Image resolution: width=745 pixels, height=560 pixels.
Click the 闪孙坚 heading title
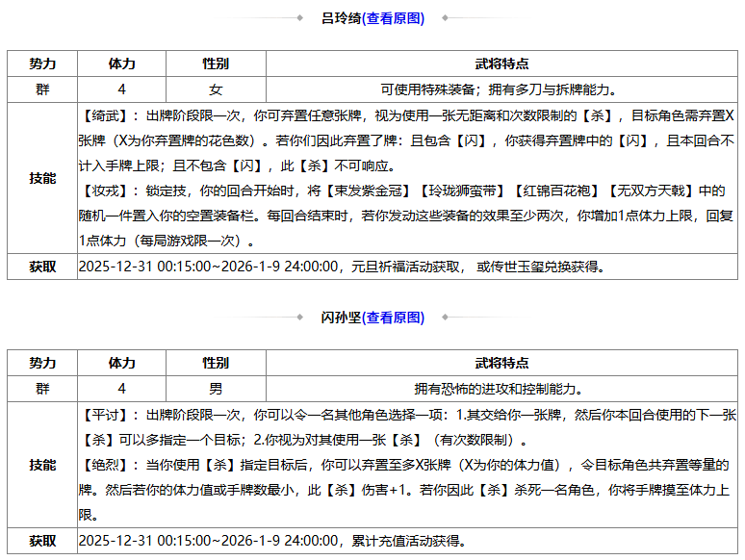click(341, 318)
